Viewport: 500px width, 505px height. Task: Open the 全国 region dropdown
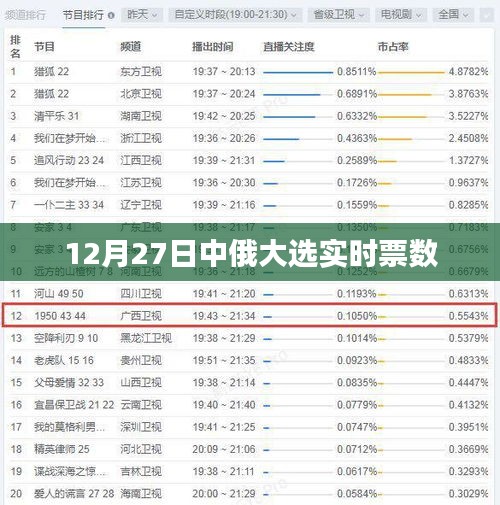(453, 15)
